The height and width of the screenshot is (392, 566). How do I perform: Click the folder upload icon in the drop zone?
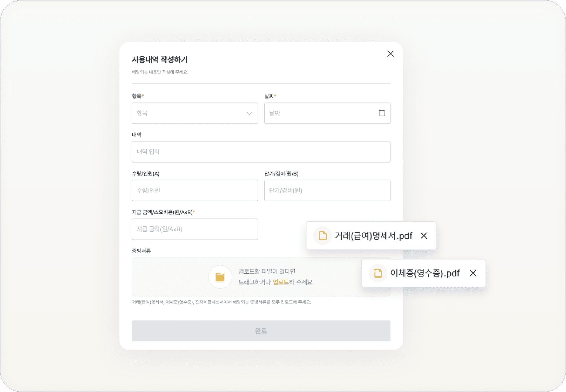coord(220,277)
